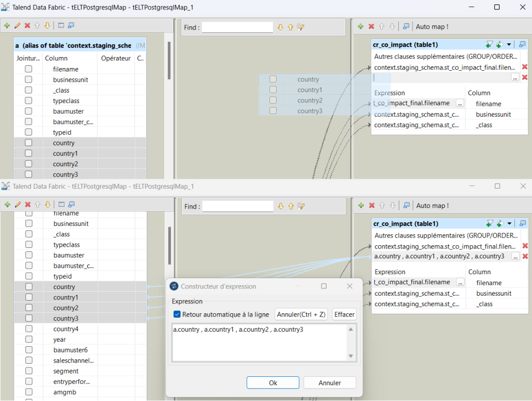Click find-next arrow beside upper Find field
Image resolution: width=532 pixels, height=401 pixels.
[x=281, y=27]
